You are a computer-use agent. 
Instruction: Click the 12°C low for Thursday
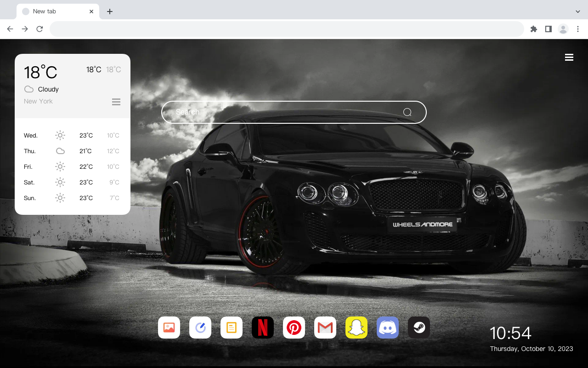(113, 151)
